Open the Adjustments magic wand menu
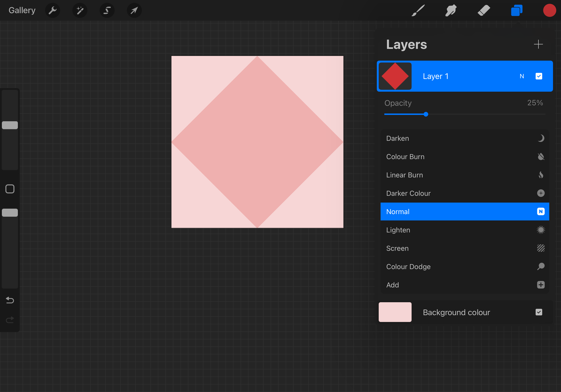561x392 pixels. [80, 11]
